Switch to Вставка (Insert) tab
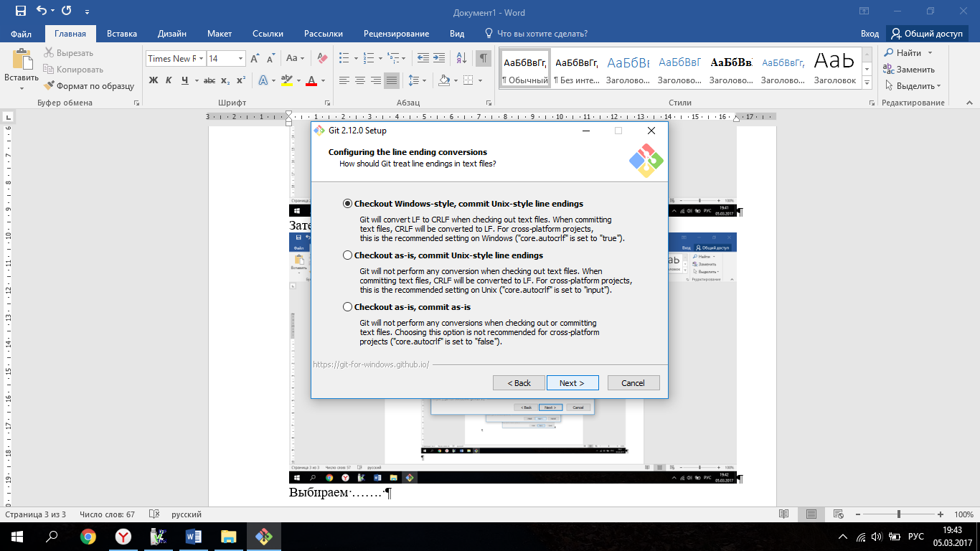The image size is (980, 551). 122,34
